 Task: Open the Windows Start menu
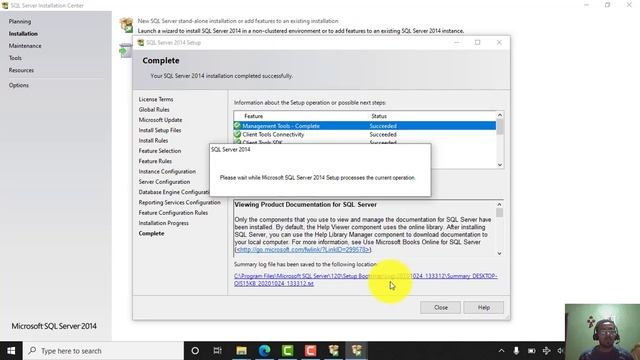click(11, 351)
